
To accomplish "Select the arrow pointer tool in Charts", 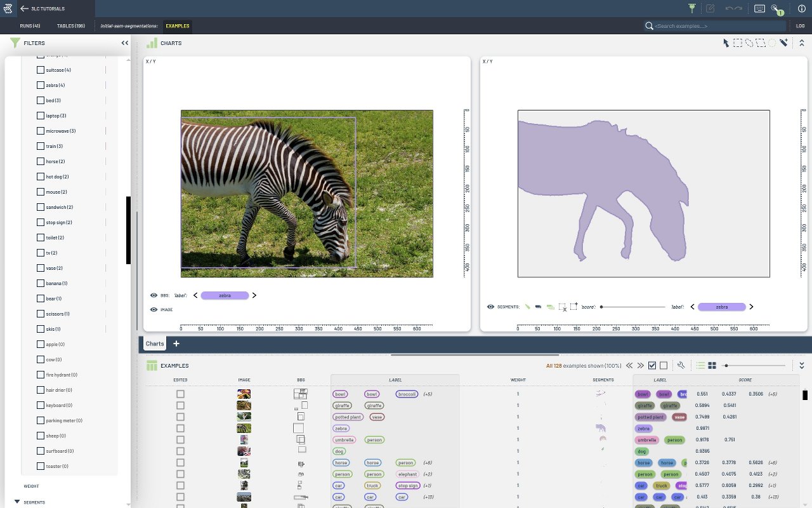I will coord(726,43).
